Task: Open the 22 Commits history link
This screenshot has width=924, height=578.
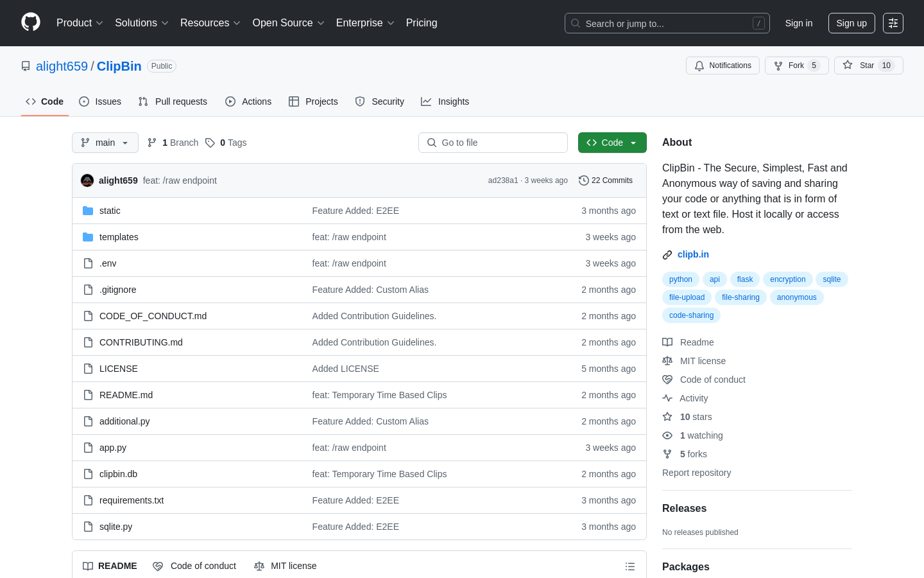Action: 606,180
